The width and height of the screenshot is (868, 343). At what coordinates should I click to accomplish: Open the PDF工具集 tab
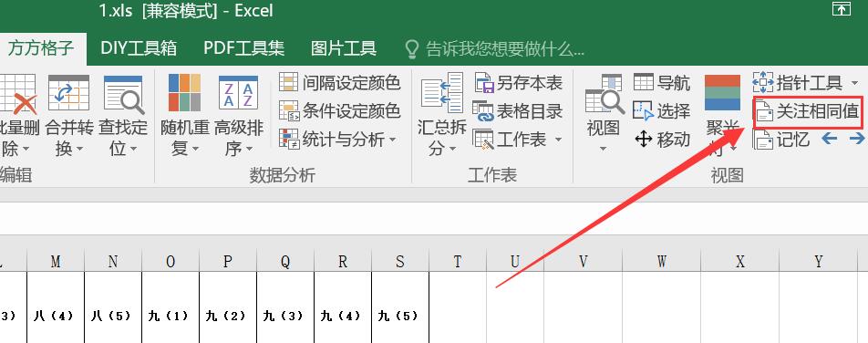click(x=244, y=48)
